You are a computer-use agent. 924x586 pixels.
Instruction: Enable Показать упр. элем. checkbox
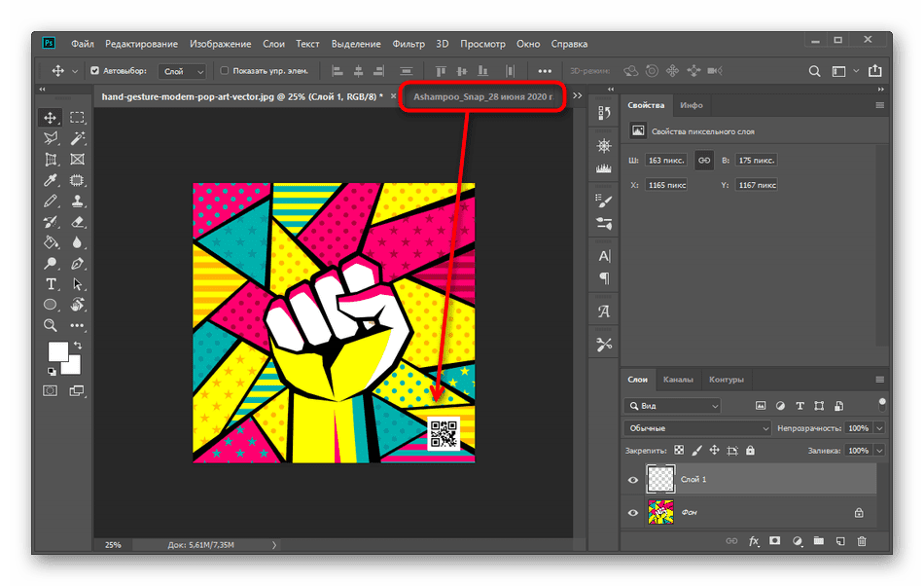pos(224,71)
